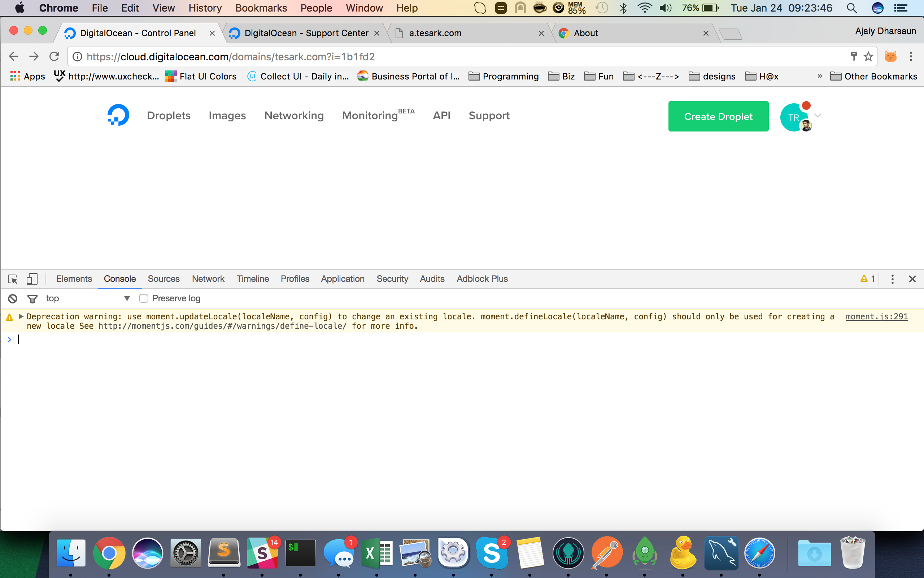Close the DevTools panel
Screen dimensions: 924x578
click(x=912, y=279)
